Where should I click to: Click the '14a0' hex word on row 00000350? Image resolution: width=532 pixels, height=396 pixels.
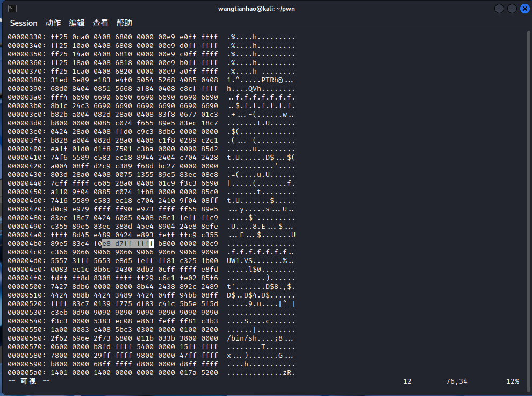pyautogui.click(x=81, y=54)
